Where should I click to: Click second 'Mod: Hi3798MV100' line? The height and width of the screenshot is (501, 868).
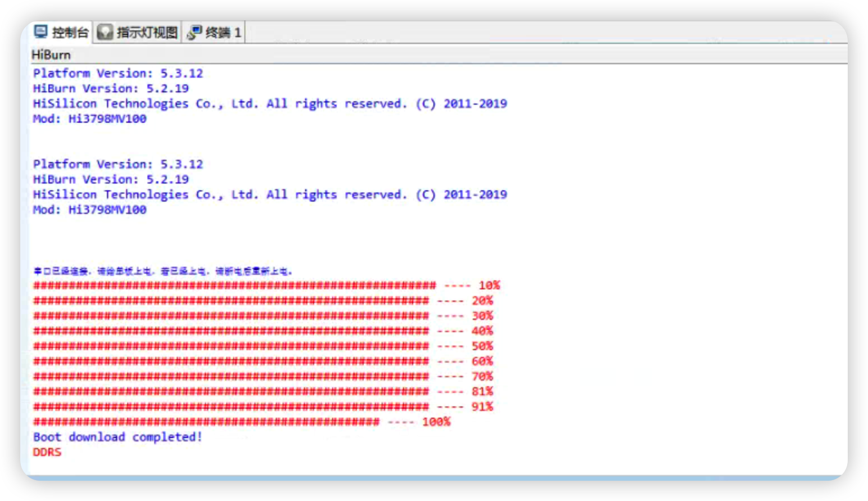90,209
